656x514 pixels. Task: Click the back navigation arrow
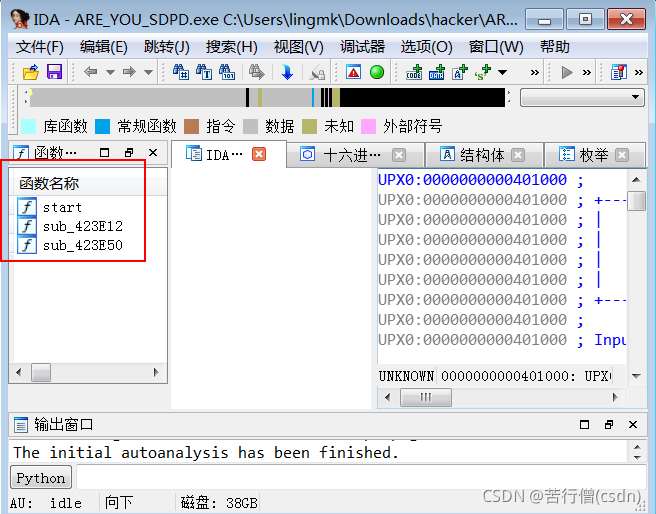(x=90, y=72)
